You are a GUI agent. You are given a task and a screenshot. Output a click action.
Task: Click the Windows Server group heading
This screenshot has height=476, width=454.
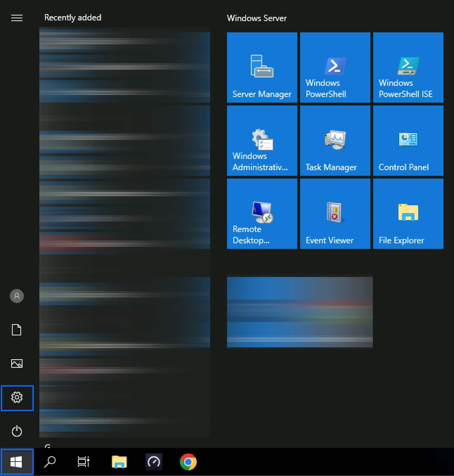[x=257, y=18]
